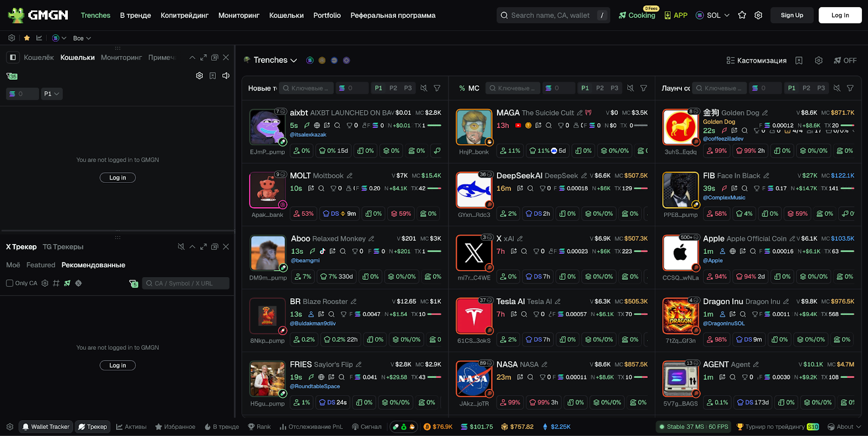Click the white Log In button
The width and height of the screenshot is (868, 436).
point(840,15)
